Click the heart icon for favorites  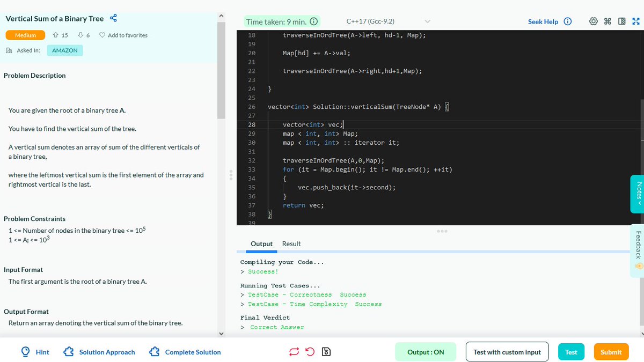(101, 35)
